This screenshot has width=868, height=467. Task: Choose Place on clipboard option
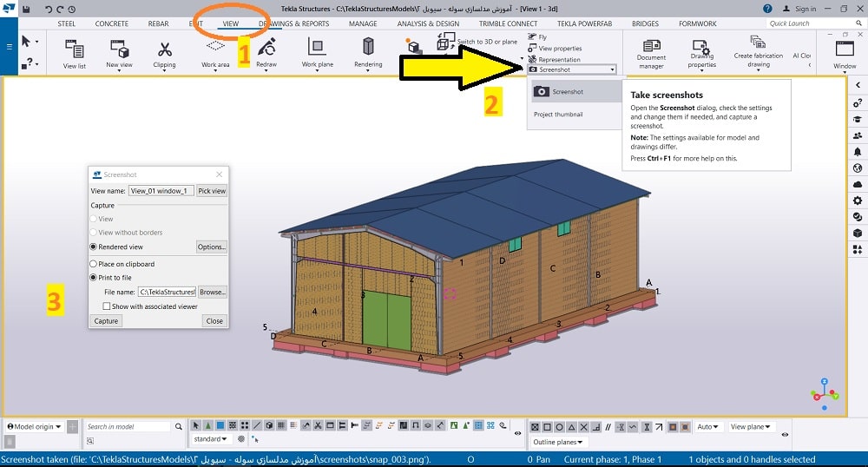click(94, 264)
